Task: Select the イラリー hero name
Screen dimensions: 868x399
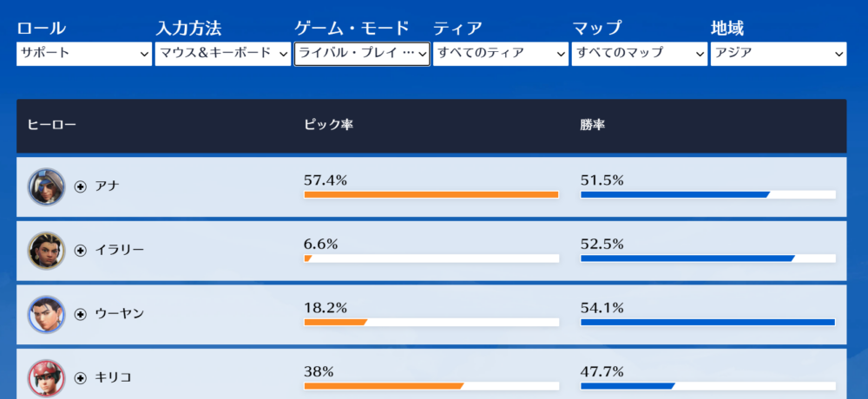Action: coord(120,250)
